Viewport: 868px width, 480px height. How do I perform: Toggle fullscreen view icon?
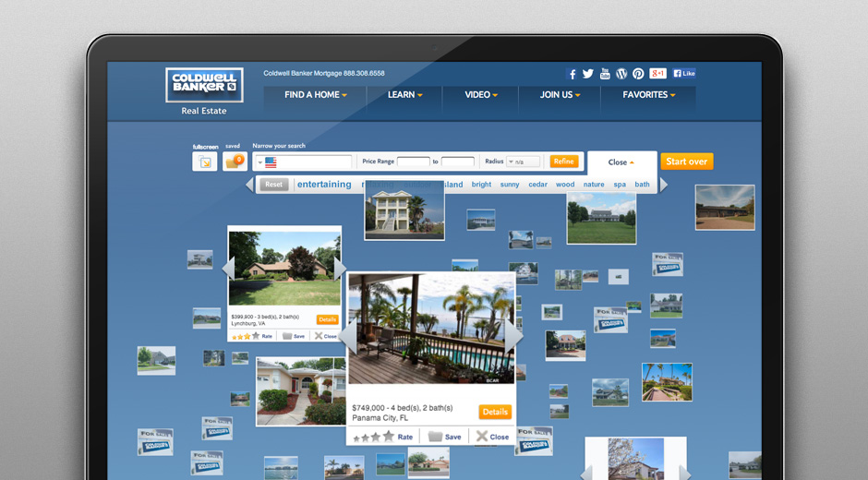tap(205, 162)
